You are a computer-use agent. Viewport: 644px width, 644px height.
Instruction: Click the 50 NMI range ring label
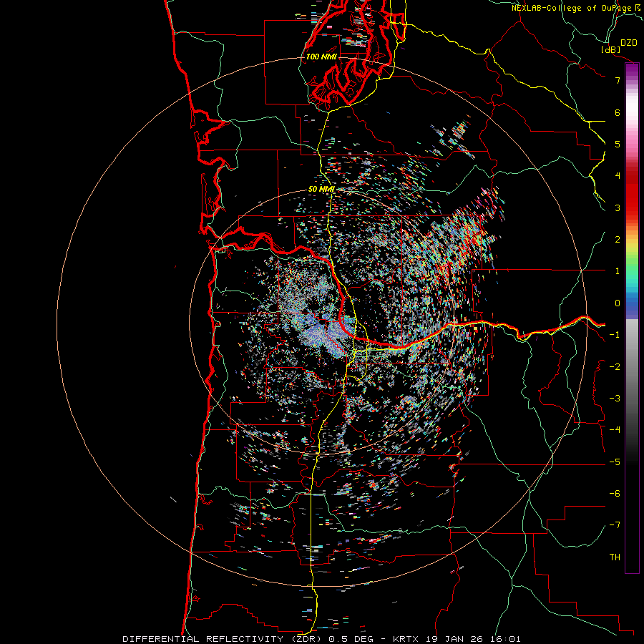click(x=321, y=190)
